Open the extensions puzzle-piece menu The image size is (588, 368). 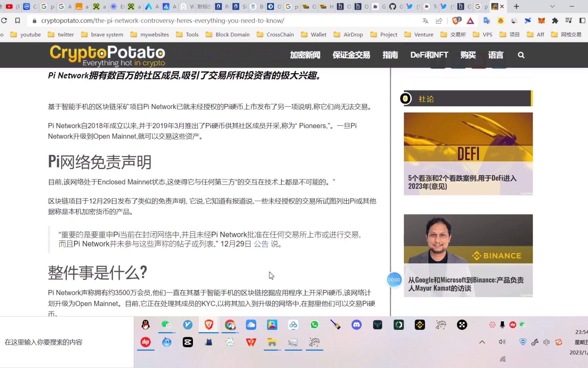pos(555,21)
